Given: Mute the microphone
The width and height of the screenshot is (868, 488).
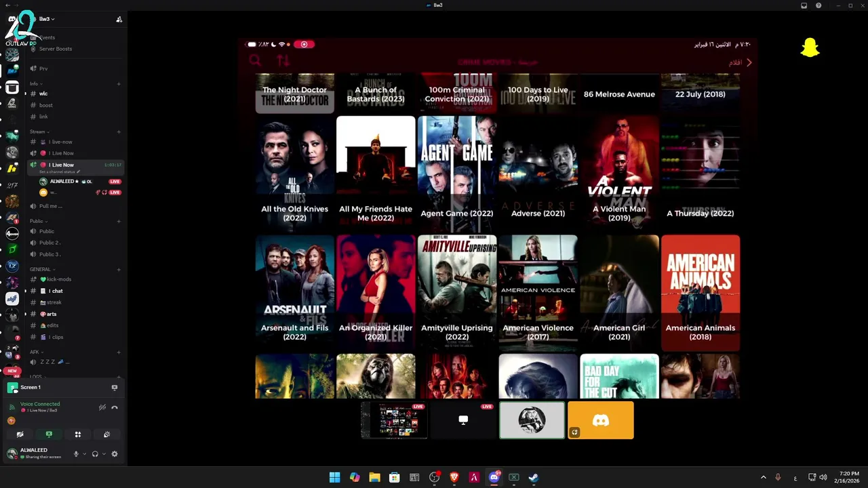Looking at the screenshot, I should [76, 453].
